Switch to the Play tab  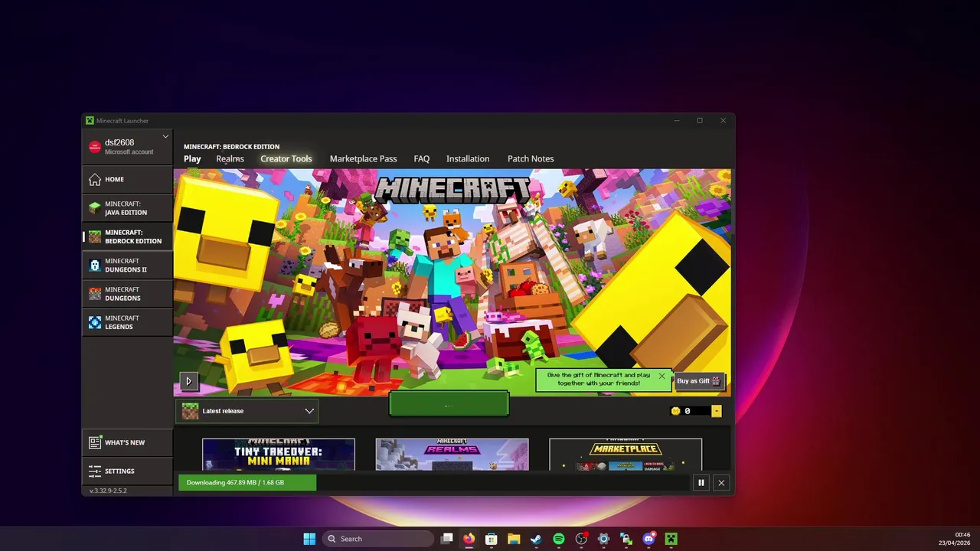tap(192, 158)
